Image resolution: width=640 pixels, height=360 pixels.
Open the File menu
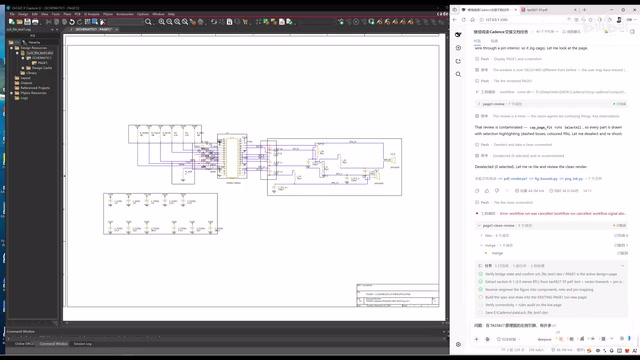click(x=12, y=14)
